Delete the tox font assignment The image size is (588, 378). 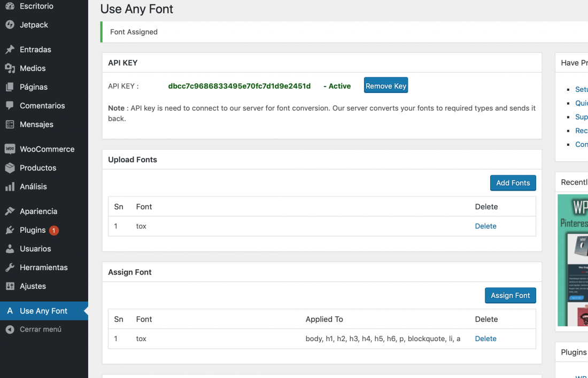[x=485, y=338]
